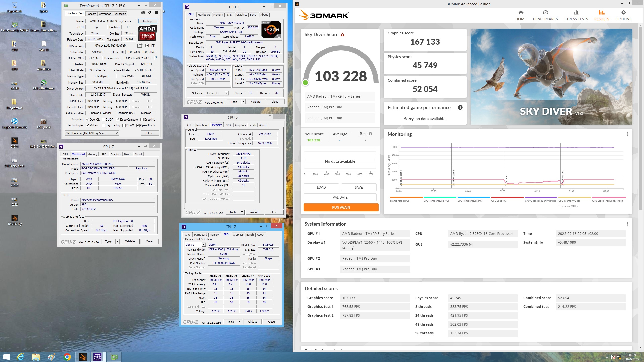Viewport: 644px width, 362px height.
Task: Click the Sky Diver score warning triangle
Action: [342, 35]
